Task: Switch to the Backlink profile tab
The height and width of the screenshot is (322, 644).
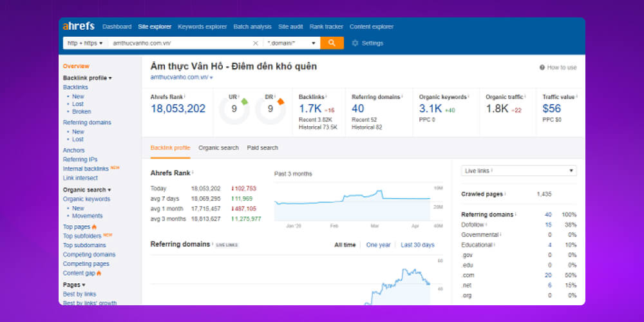Action: pos(170,148)
